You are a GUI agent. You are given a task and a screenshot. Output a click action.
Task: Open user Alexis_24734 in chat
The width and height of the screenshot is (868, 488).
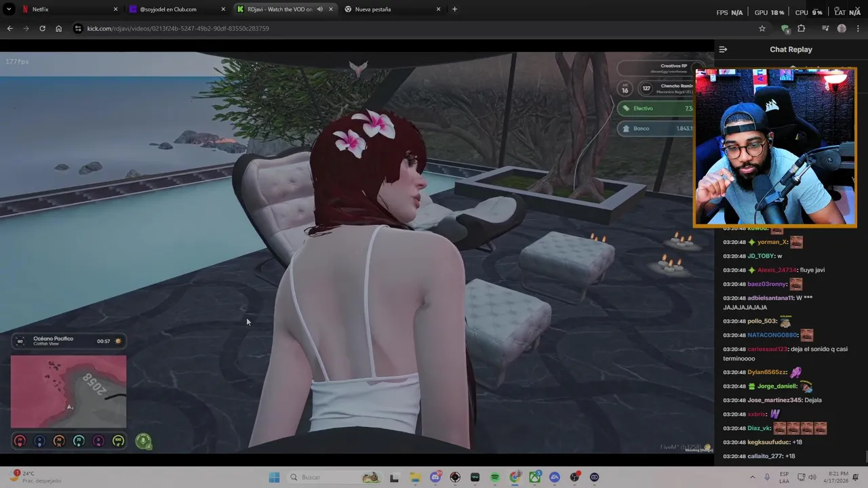click(x=777, y=270)
